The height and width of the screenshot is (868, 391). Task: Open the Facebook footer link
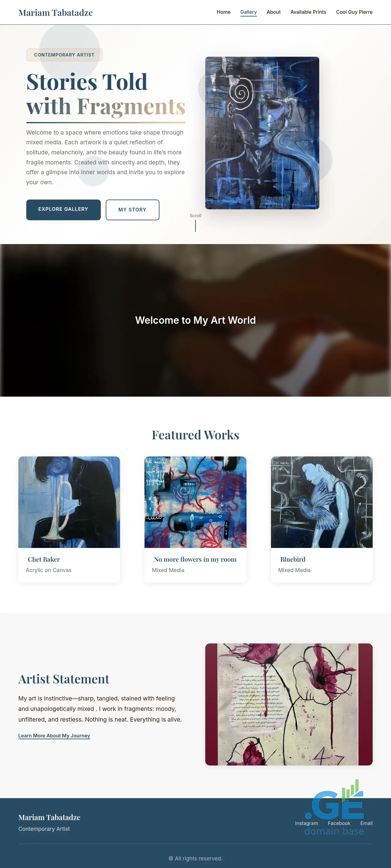pyautogui.click(x=339, y=823)
